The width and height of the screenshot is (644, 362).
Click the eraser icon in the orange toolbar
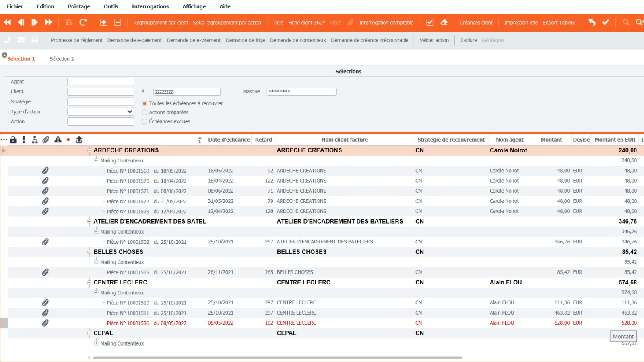(444, 23)
